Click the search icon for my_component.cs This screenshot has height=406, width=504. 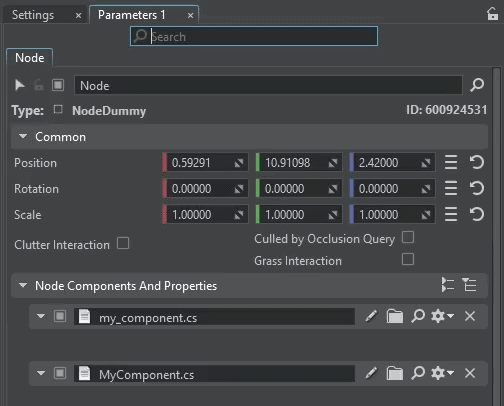tap(418, 316)
